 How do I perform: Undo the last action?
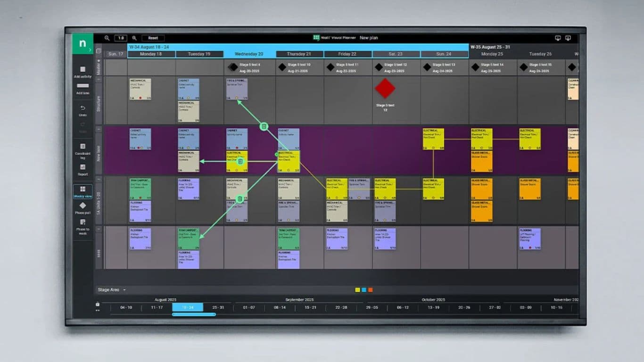[83, 108]
